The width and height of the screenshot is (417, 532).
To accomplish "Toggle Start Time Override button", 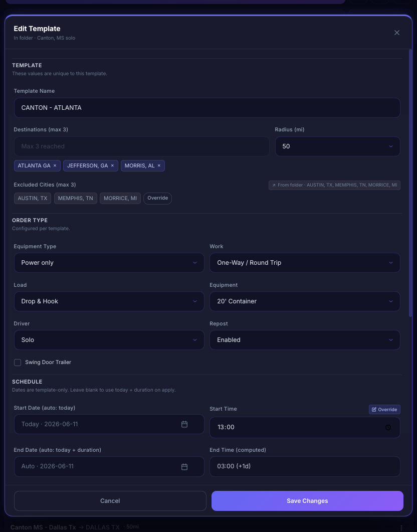I will [x=384, y=410].
